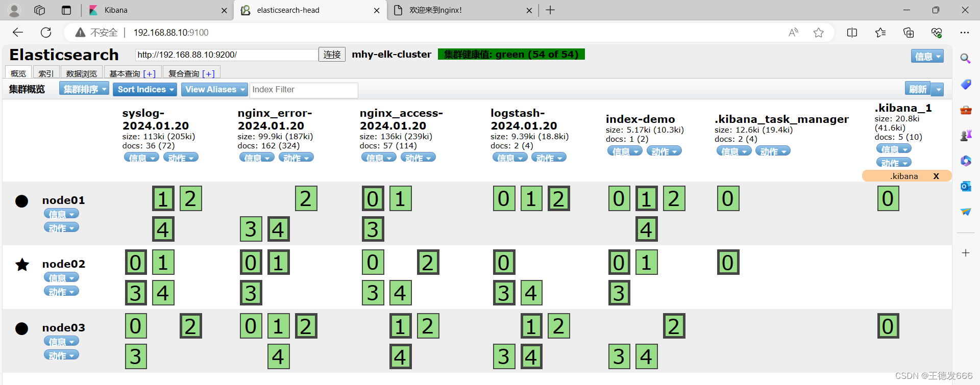Open 信息 dropdown for node01

point(61,214)
